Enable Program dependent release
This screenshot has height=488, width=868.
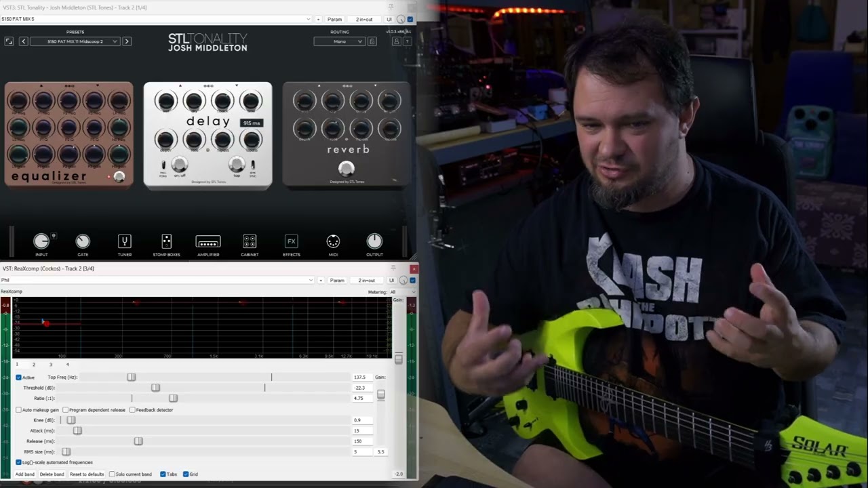pos(65,409)
